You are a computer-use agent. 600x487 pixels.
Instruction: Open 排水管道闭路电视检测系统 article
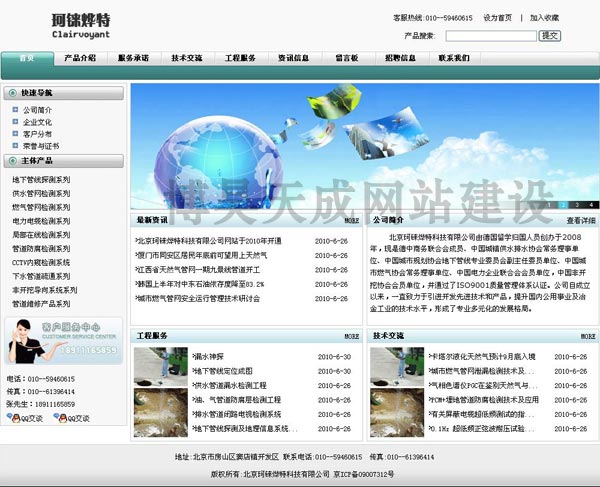[237, 414]
